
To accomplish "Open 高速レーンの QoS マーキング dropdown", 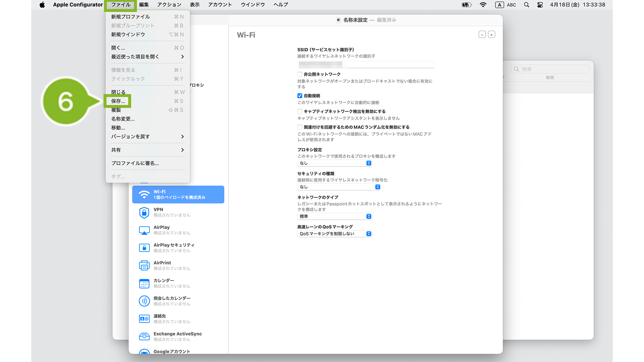I will point(335,233).
